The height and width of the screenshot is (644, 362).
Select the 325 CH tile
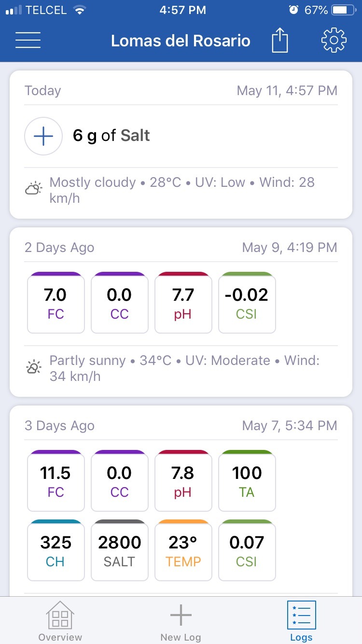56,550
